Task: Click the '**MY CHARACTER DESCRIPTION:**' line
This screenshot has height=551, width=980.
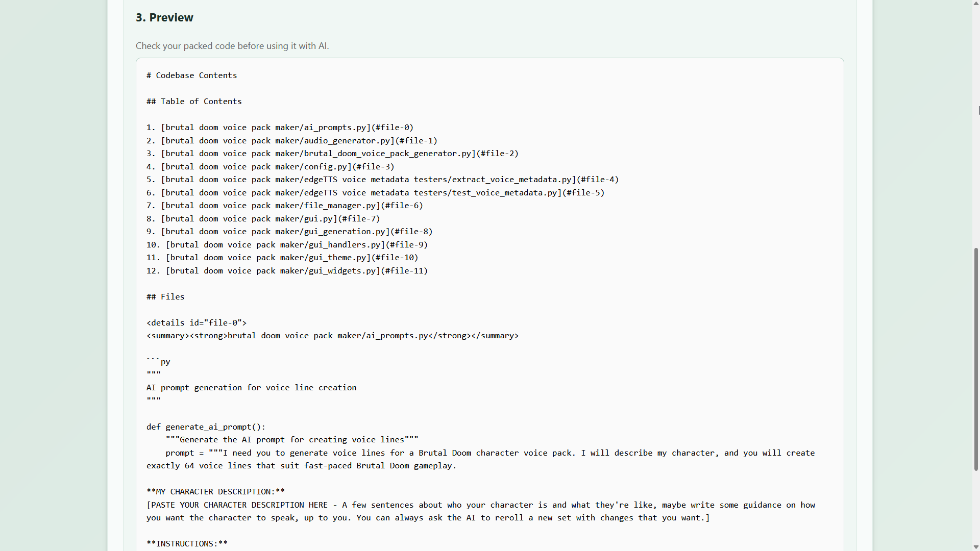Action: pyautogui.click(x=215, y=492)
